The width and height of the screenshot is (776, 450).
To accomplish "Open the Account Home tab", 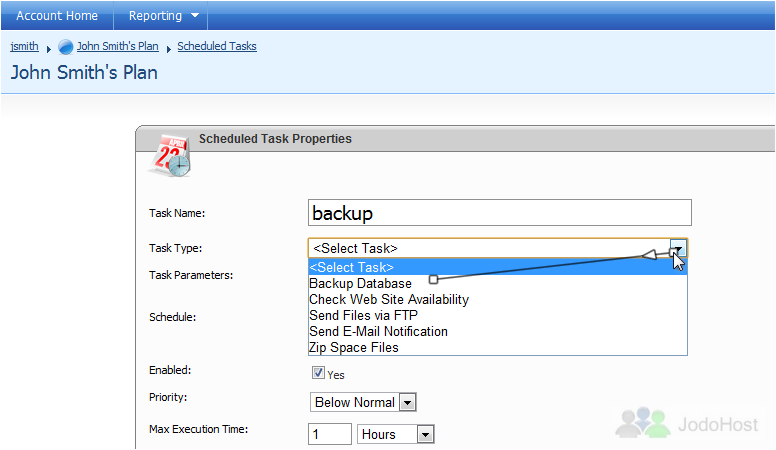I will (x=57, y=15).
